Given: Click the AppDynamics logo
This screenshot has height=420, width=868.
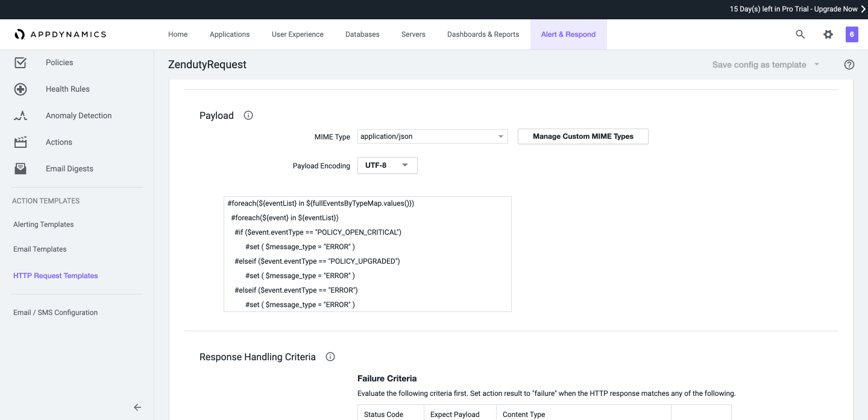Looking at the screenshot, I should 60,34.
